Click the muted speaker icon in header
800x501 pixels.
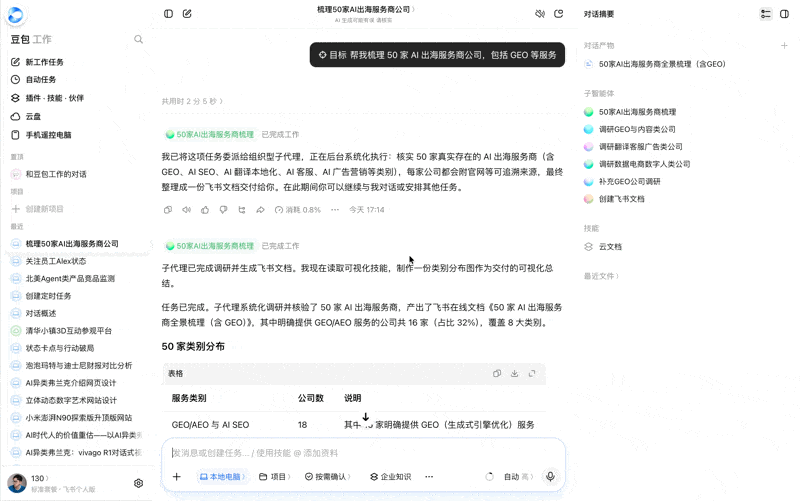click(540, 14)
